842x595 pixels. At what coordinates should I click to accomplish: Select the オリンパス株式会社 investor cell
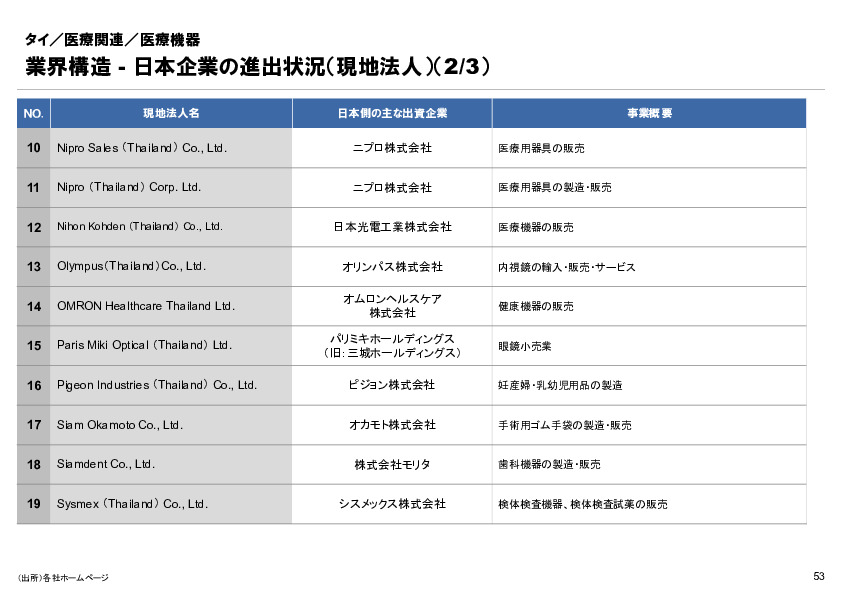[390, 266]
